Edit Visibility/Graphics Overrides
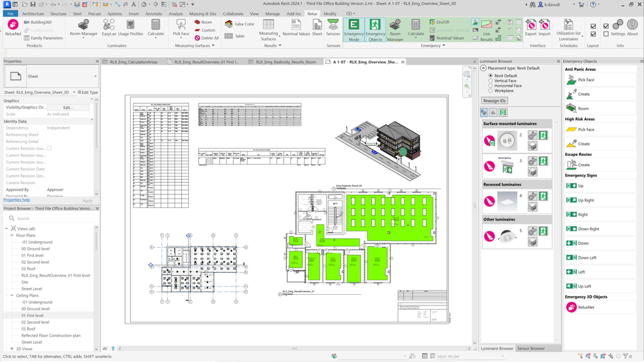644x362 pixels. click(68, 107)
